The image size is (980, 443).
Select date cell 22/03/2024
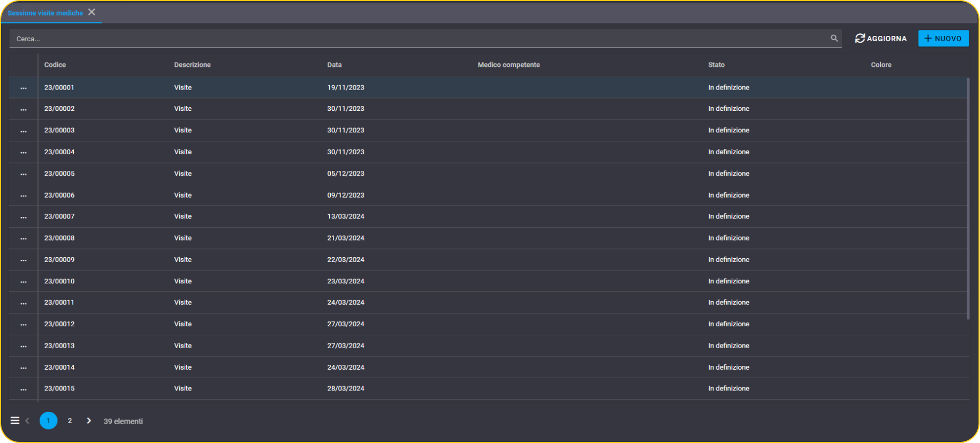point(346,259)
